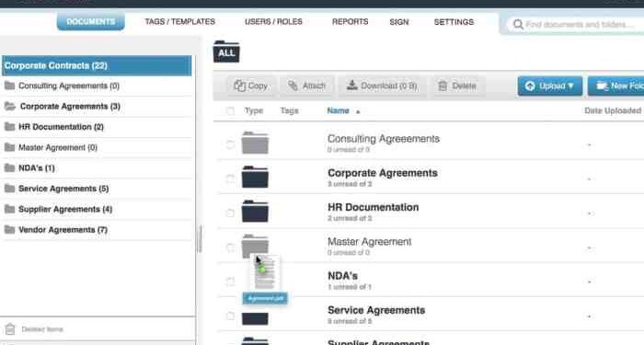This screenshot has width=644, height=345.
Task: Click the Attach toolbar button
Action: [x=306, y=86]
